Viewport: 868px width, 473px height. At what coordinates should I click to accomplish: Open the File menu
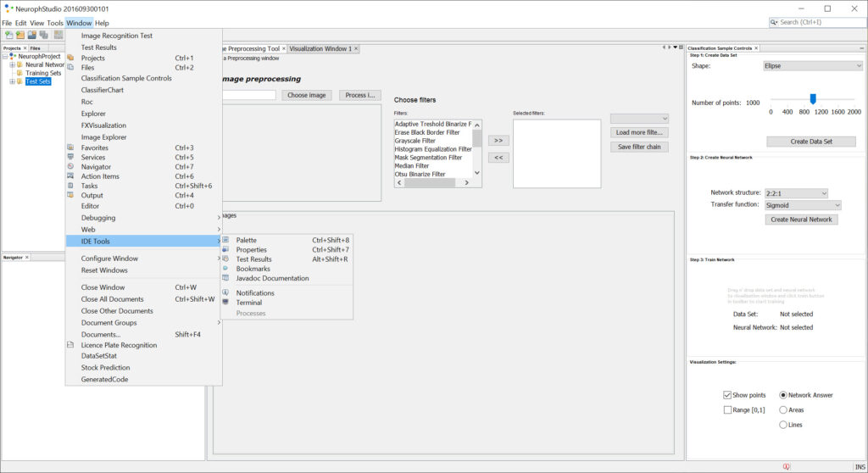point(7,23)
